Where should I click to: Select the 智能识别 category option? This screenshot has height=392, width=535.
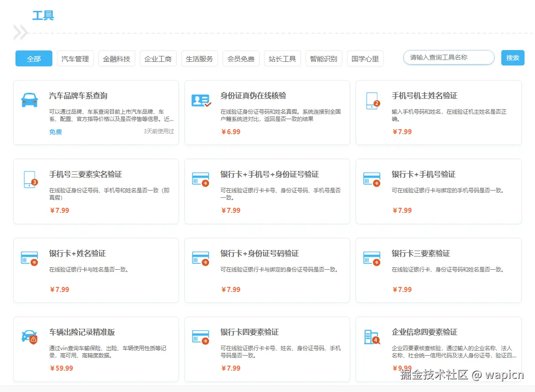pyautogui.click(x=324, y=58)
